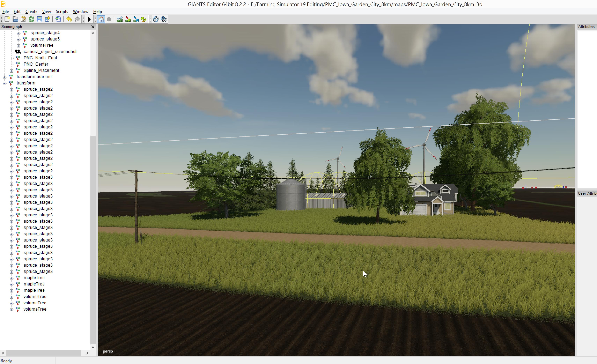The image size is (597, 364).
Task: Select Spline_Placement node
Action: (41, 70)
